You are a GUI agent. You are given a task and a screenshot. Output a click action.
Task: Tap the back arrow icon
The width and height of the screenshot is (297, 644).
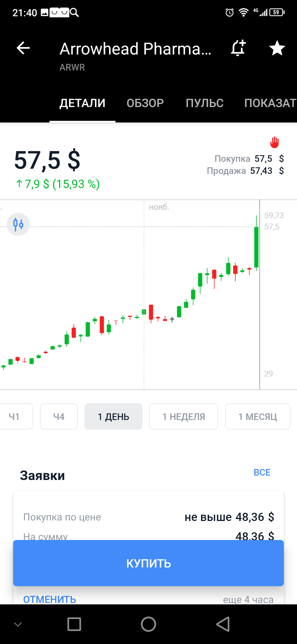point(23,48)
